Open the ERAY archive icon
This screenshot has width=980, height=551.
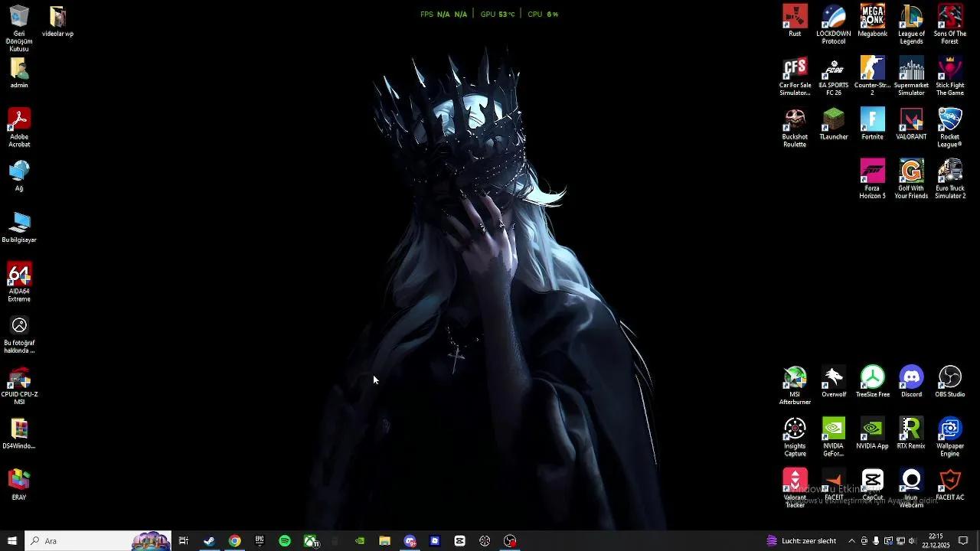tap(19, 484)
